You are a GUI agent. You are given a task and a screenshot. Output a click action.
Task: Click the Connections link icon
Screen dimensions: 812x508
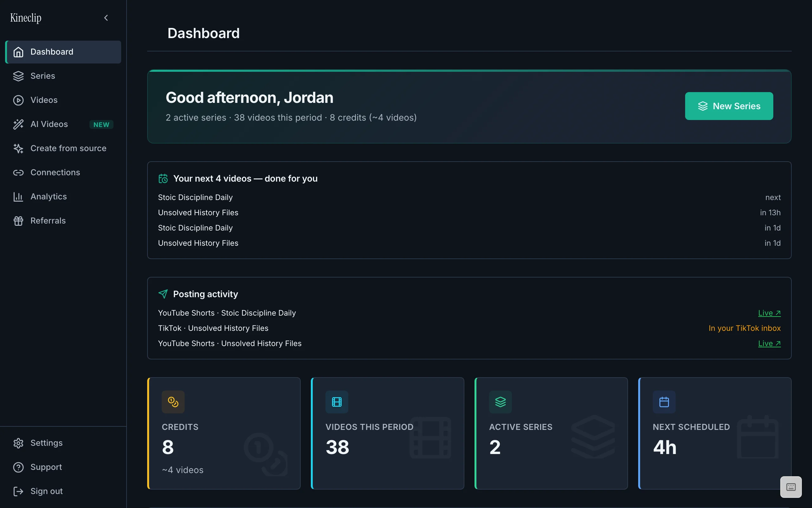[18, 173]
